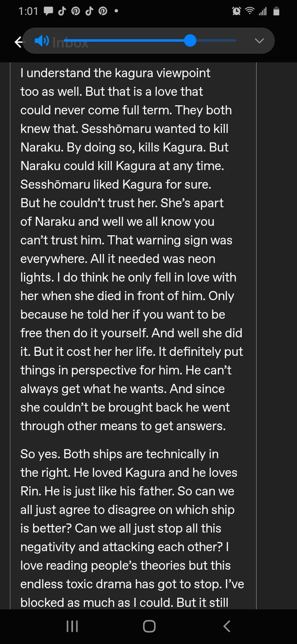Click the blue volume slider handle
This screenshot has width=297, height=644.
coord(190,41)
